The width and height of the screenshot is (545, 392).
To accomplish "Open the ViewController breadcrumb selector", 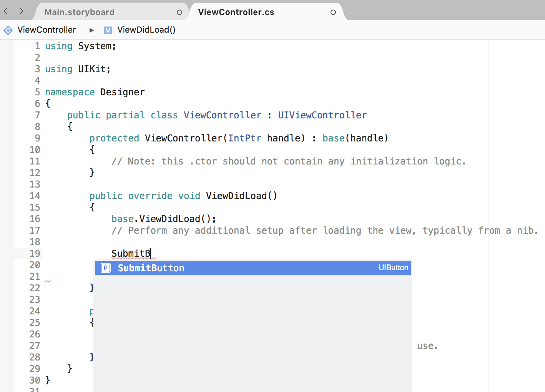I will pos(47,30).
